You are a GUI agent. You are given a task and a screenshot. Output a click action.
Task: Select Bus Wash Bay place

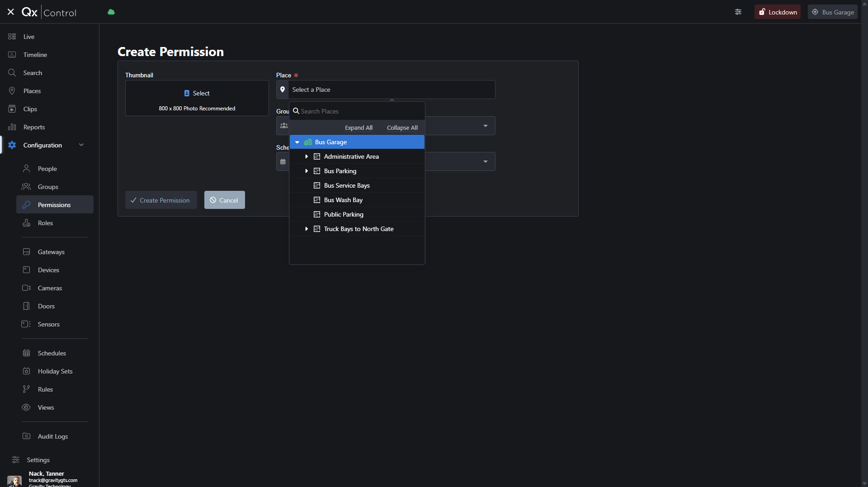pos(343,200)
